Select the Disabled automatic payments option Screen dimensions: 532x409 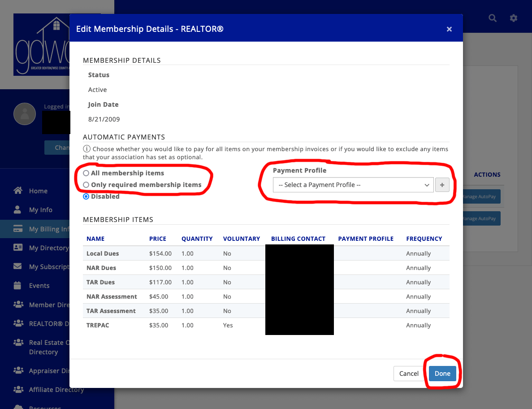pos(86,196)
